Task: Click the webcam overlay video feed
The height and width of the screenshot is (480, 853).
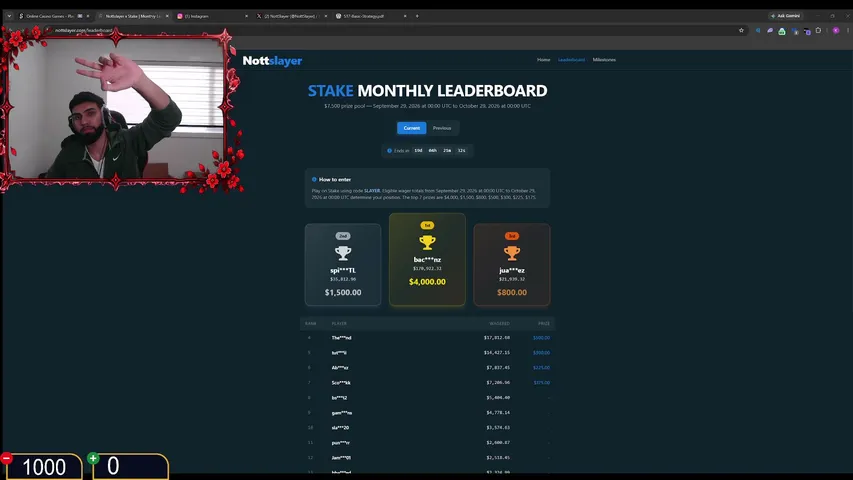Action: coord(116,109)
